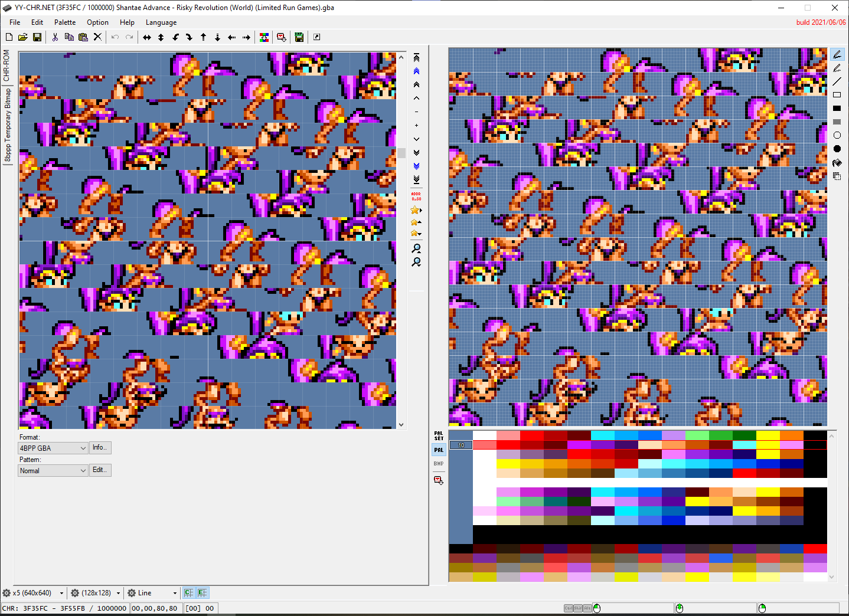
Task: Click the plus address step button
Action: coord(416,125)
